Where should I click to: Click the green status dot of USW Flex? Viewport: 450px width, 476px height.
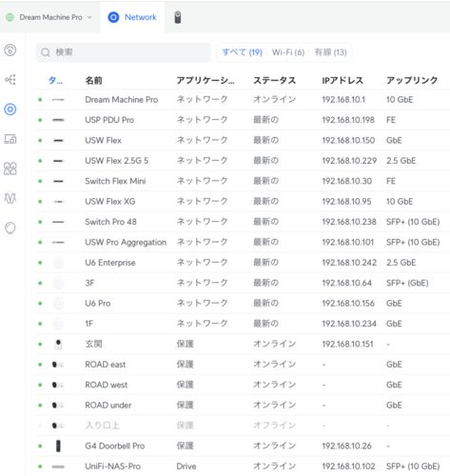coord(40,140)
